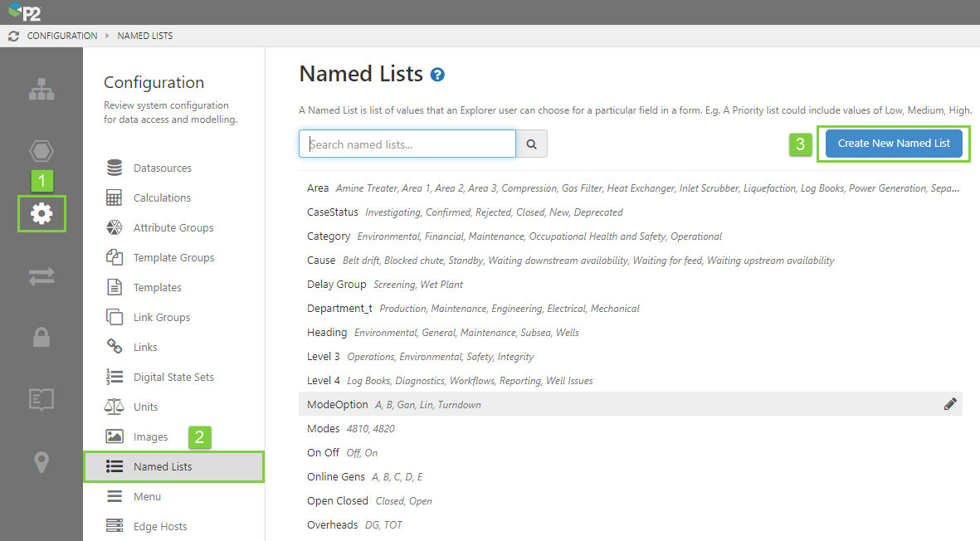This screenshot has width=980, height=541.
Task: Click Create New Named List button
Action: coord(894,144)
